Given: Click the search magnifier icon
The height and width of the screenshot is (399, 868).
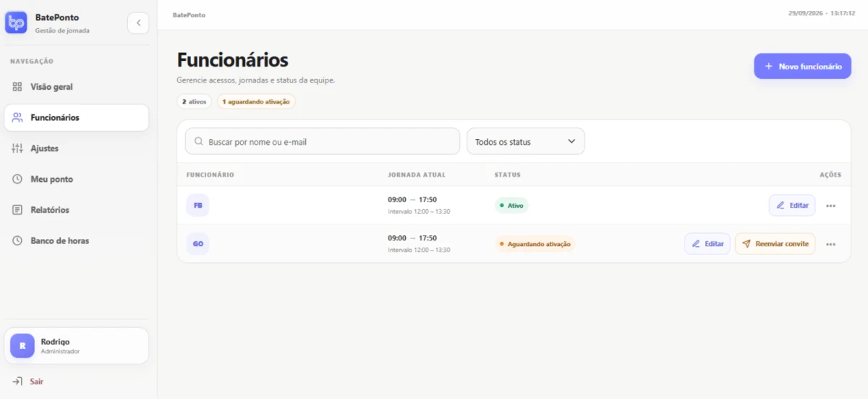Looking at the screenshot, I should coord(199,142).
